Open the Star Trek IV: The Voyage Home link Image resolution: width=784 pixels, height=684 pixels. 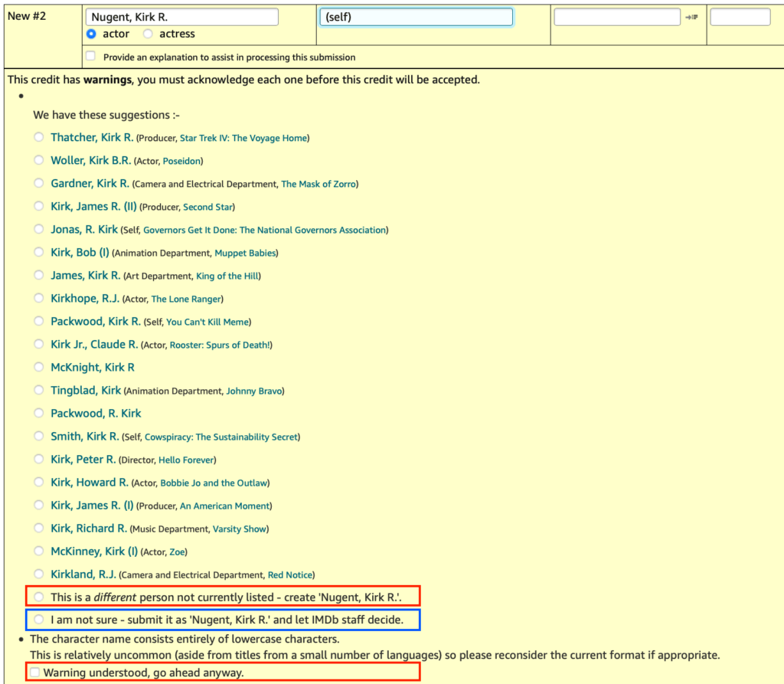243,138
